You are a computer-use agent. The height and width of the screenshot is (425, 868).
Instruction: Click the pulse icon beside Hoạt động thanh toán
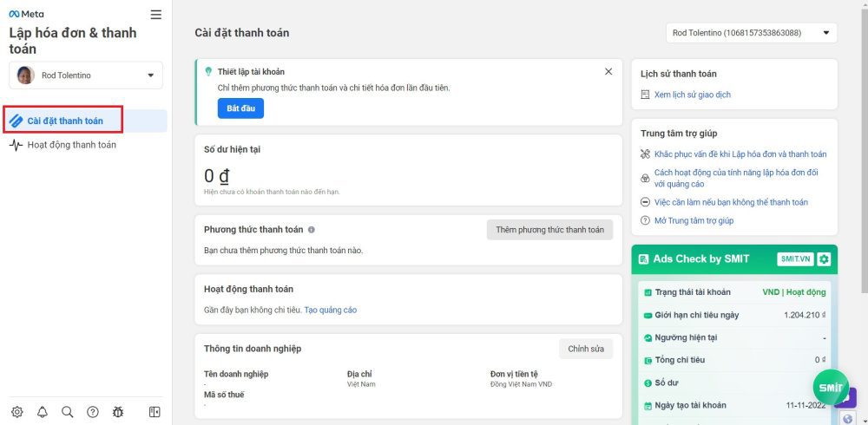point(16,145)
